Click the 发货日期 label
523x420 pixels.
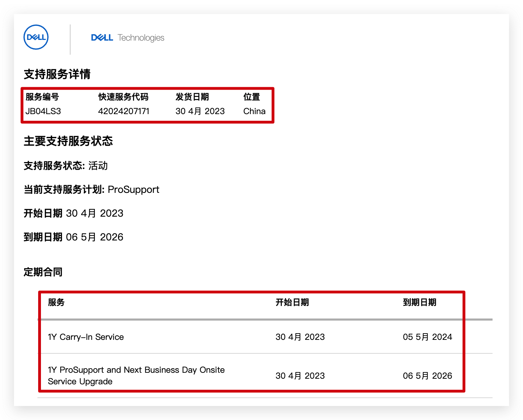[x=192, y=97]
